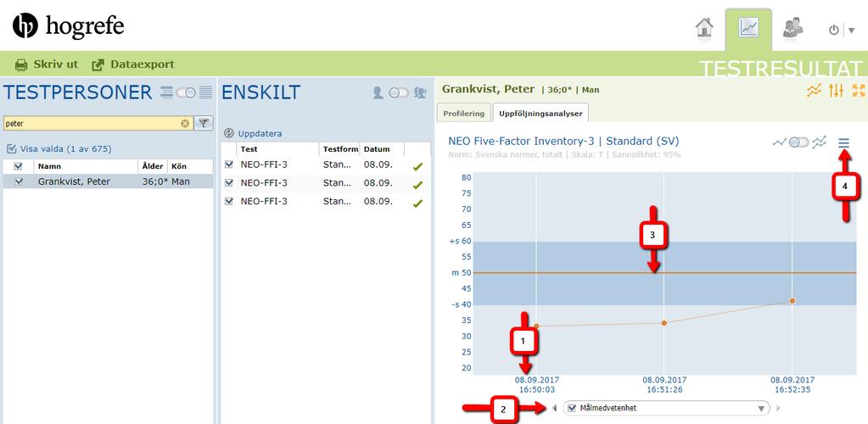
Task: Click the Hogrefe logo
Action: pos(69,26)
